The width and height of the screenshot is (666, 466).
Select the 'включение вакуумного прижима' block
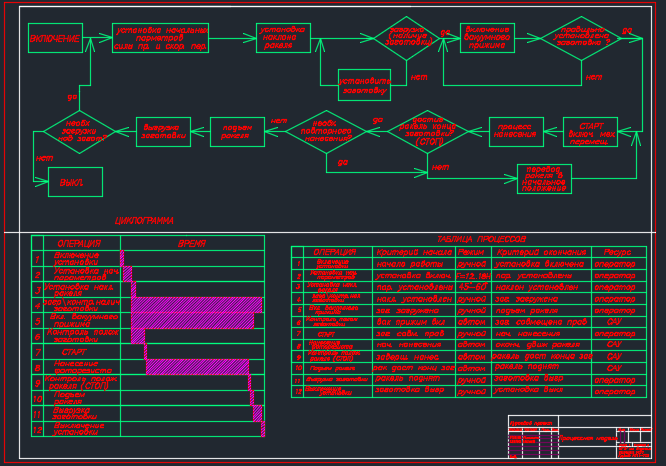[x=487, y=38]
